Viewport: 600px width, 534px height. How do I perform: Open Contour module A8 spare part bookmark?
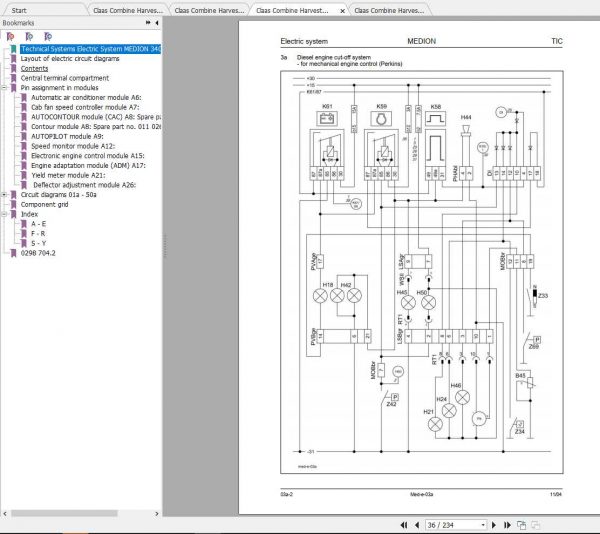click(96, 127)
